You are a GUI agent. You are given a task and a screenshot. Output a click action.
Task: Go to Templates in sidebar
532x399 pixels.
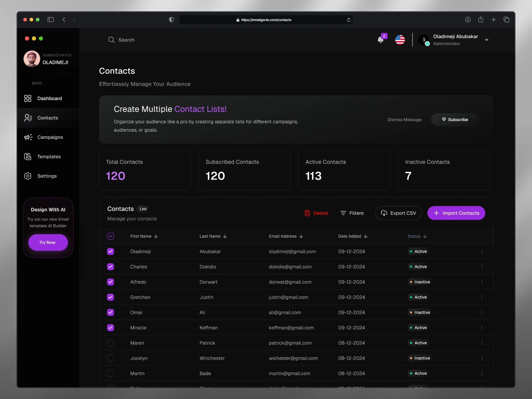pos(49,157)
